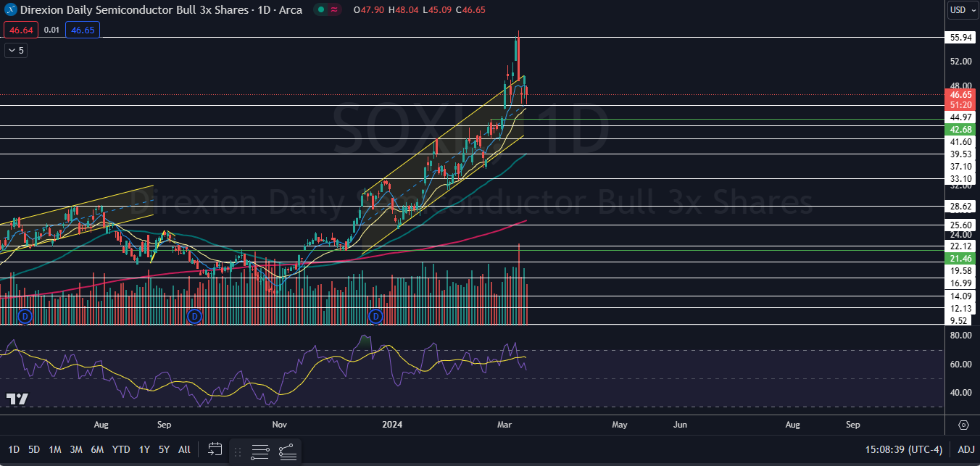The height and width of the screenshot is (466, 980).
Task: Click the pink delayed data indicator
Action: 334,9
